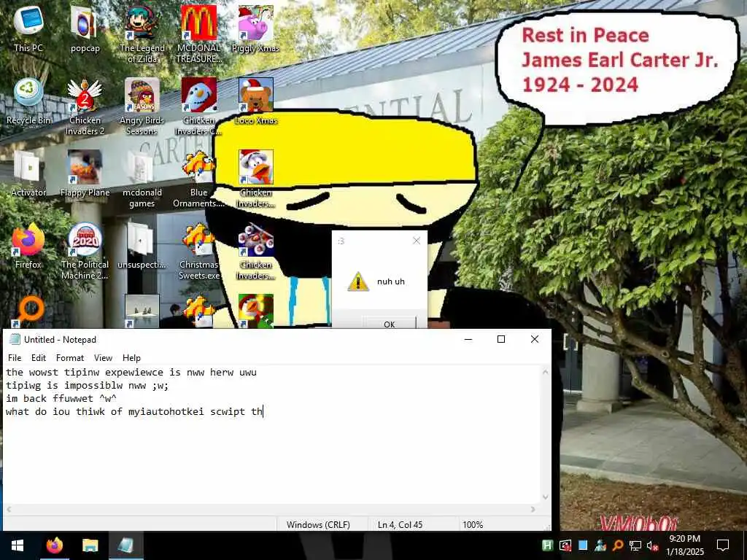Minimize the Notepad window

pyautogui.click(x=468, y=339)
